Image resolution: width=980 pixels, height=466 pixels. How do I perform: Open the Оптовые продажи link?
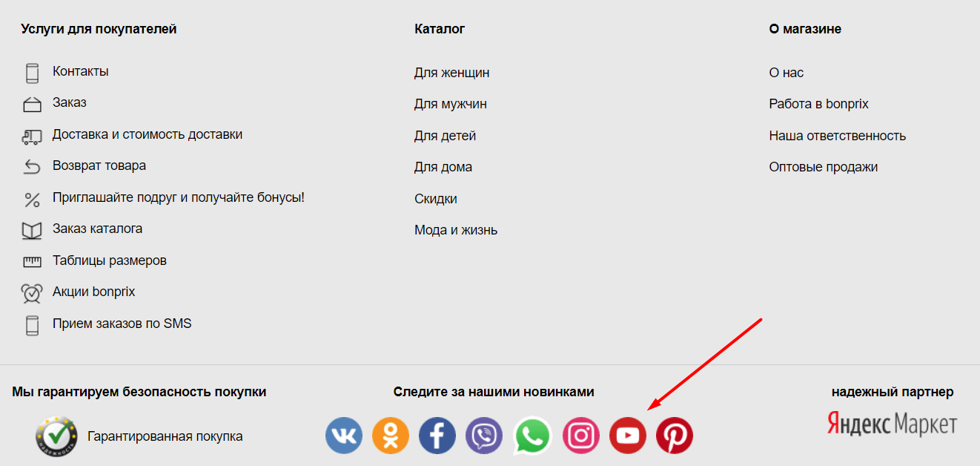[x=824, y=167]
